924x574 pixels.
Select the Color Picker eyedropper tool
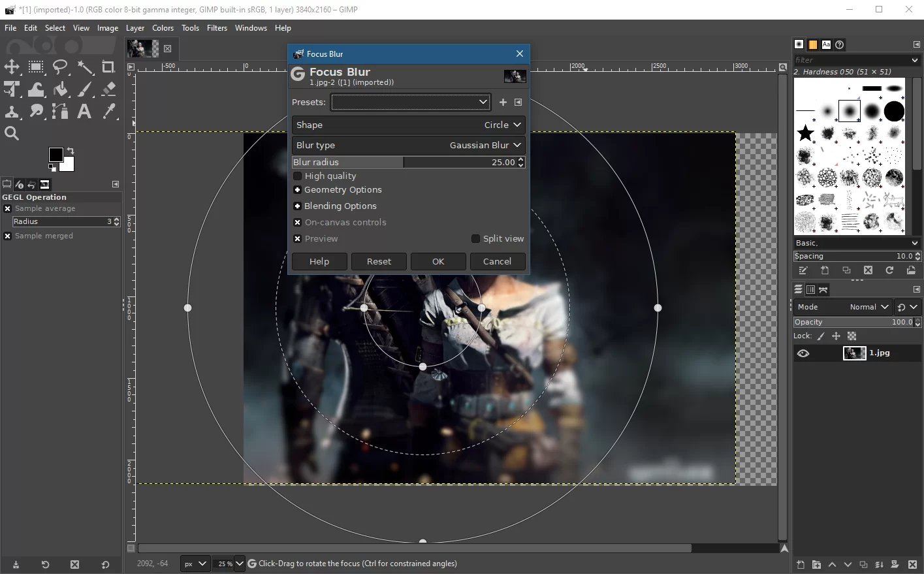(x=108, y=112)
